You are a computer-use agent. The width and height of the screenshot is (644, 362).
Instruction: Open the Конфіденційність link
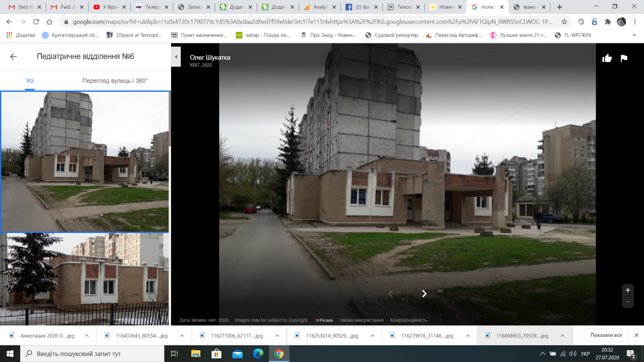click(x=408, y=320)
